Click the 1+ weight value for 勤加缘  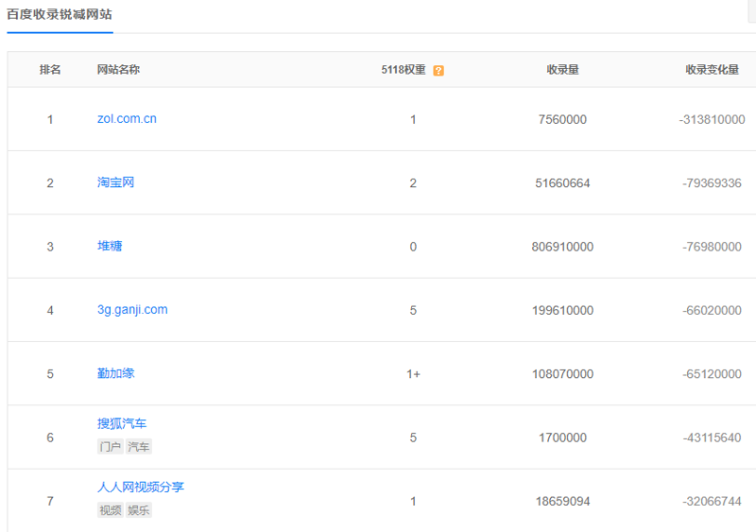[x=413, y=374]
